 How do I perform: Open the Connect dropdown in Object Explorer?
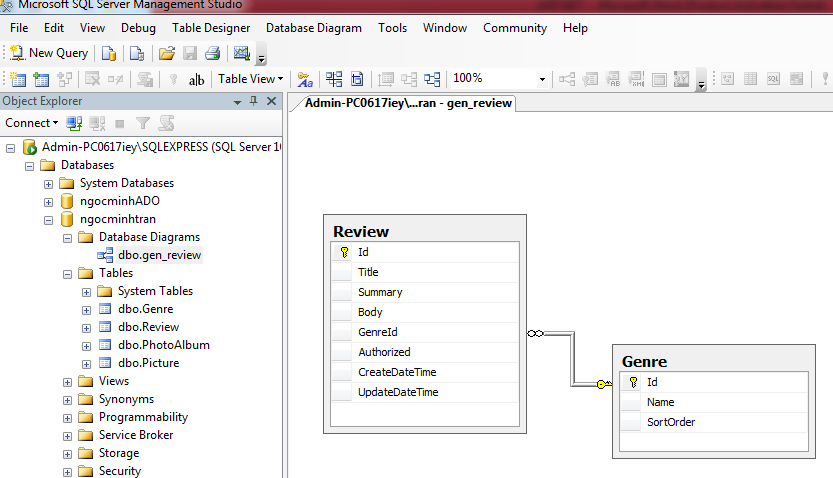[x=31, y=123]
